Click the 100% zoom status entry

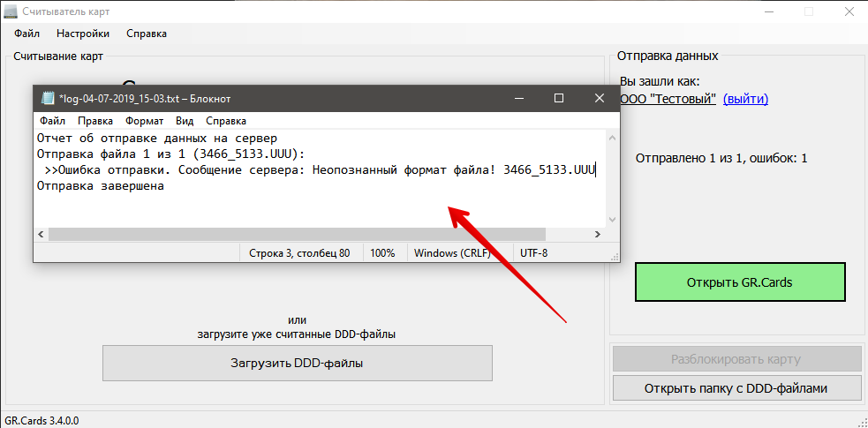[x=382, y=253]
